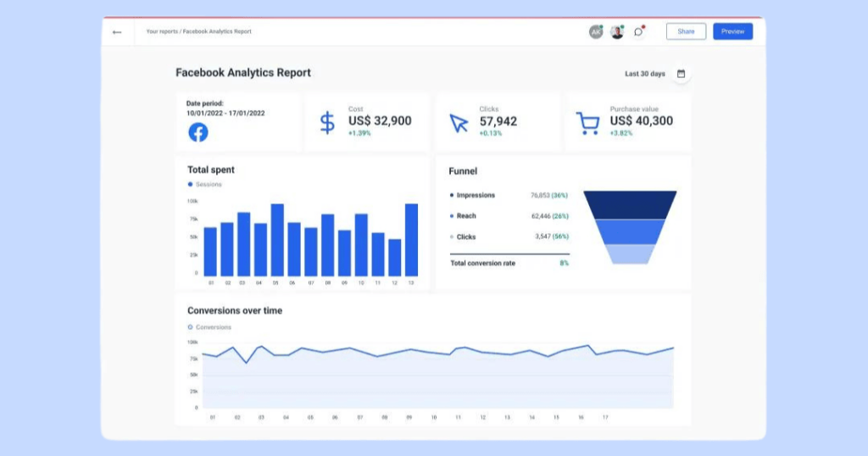Click the Total spent chart title
This screenshot has width=868, height=456.
211,170
